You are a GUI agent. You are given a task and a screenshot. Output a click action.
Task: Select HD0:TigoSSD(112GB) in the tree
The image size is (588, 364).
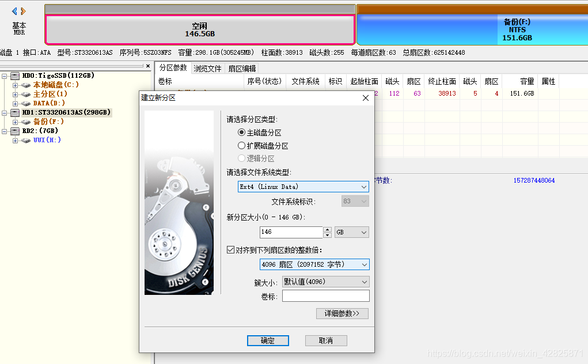click(x=58, y=75)
